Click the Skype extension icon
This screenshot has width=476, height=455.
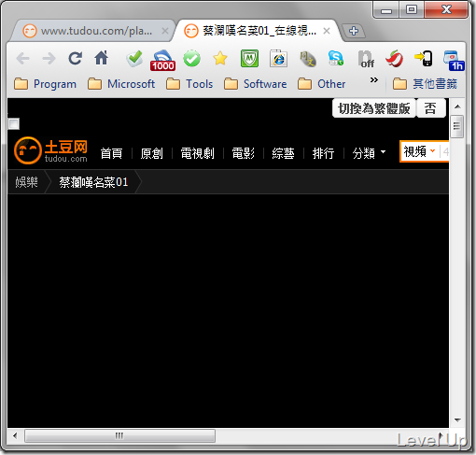[x=336, y=58]
